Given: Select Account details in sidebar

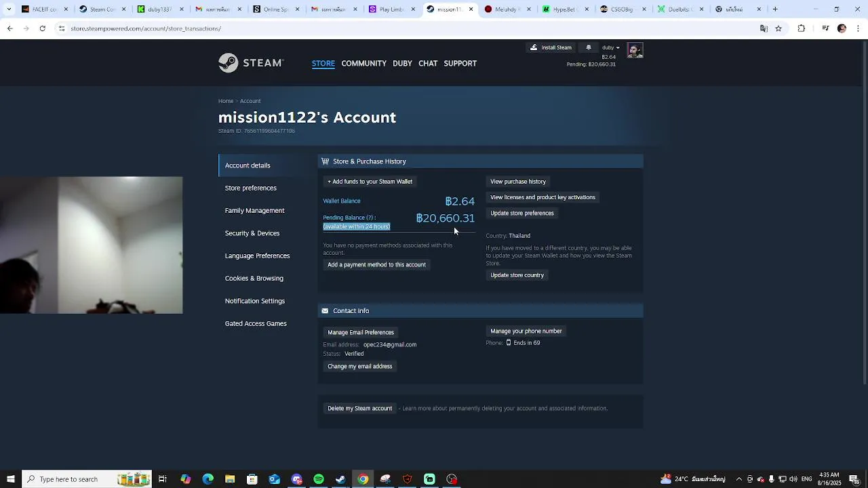Looking at the screenshot, I should [x=264, y=165].
